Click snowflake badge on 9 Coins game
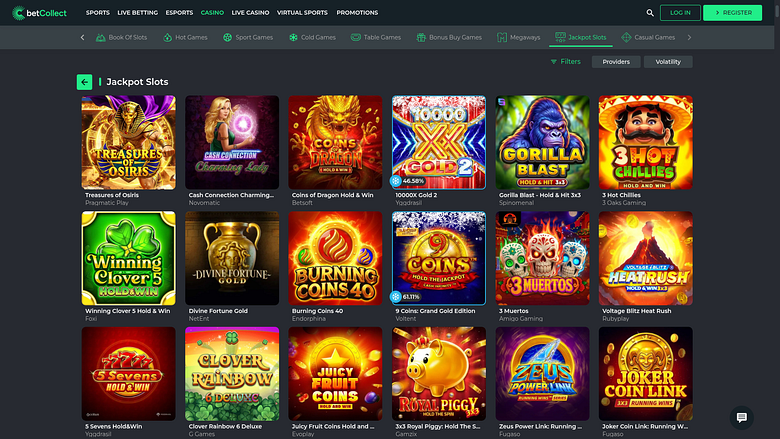This screenshot has height=439, width=780. pyautogui.click(x=395, y=297)
